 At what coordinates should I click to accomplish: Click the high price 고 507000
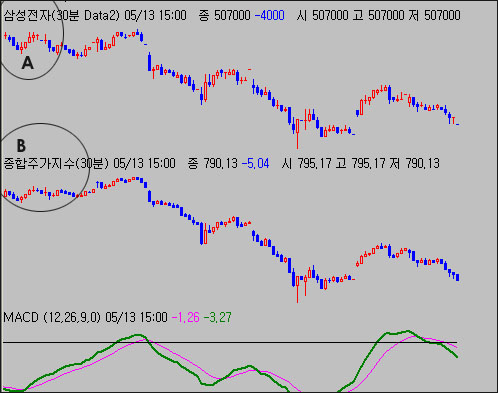[x=378, y=15]
